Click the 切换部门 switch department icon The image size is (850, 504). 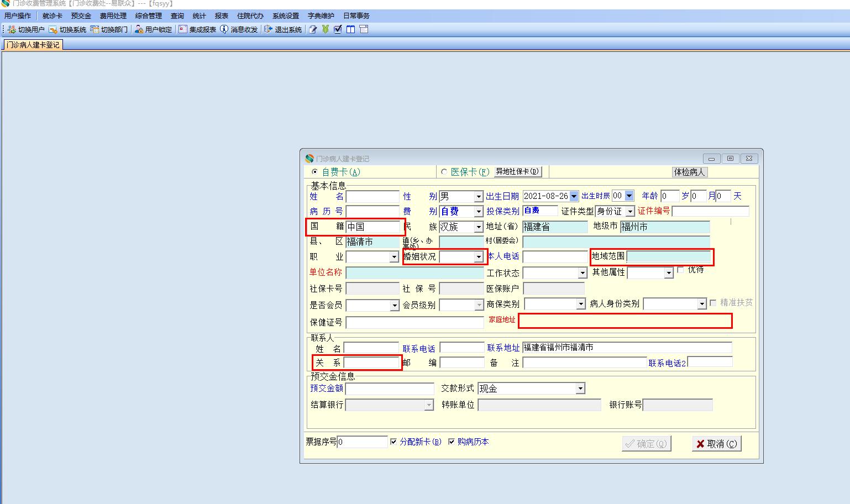[x=95, y=29]
